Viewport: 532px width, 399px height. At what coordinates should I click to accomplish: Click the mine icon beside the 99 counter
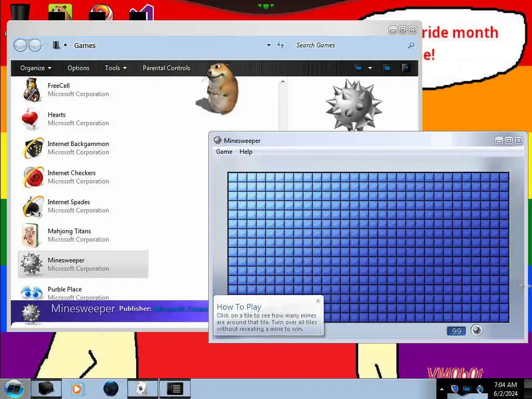[476, 330]
